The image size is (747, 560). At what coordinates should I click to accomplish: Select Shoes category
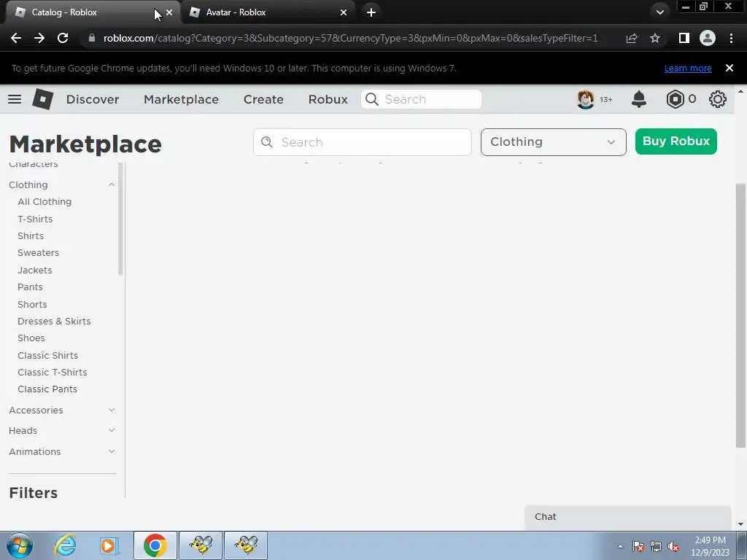31,338
